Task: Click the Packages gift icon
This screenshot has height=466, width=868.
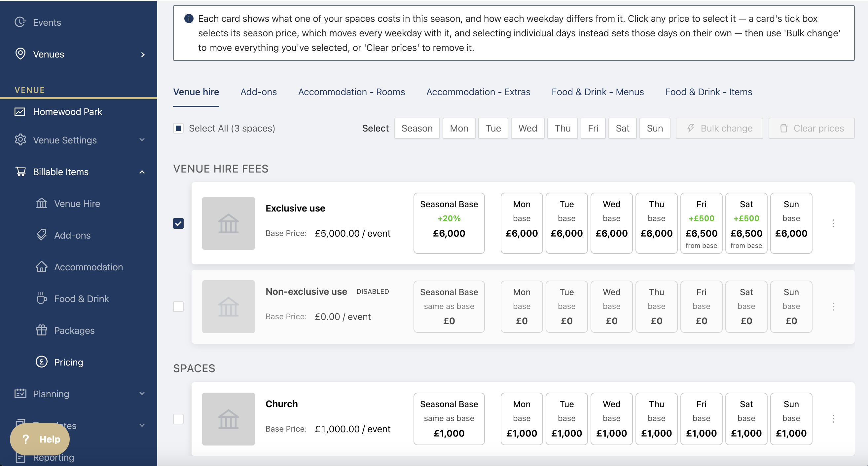Action: pyautogui.click(x=41, y=330)
